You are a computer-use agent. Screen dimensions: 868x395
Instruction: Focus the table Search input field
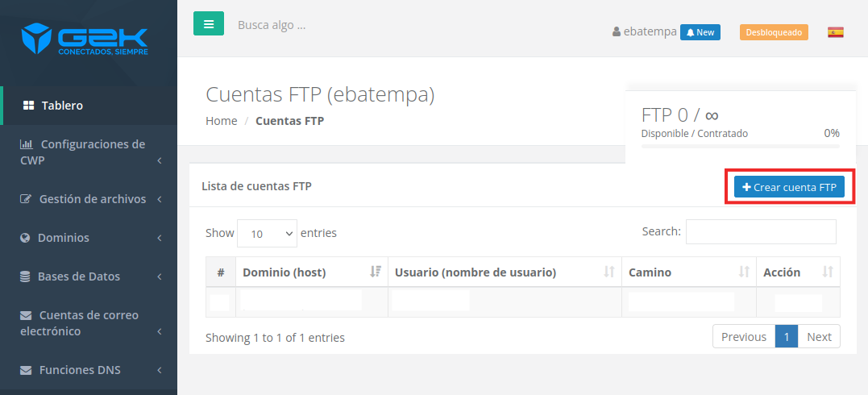coord(761,231)
